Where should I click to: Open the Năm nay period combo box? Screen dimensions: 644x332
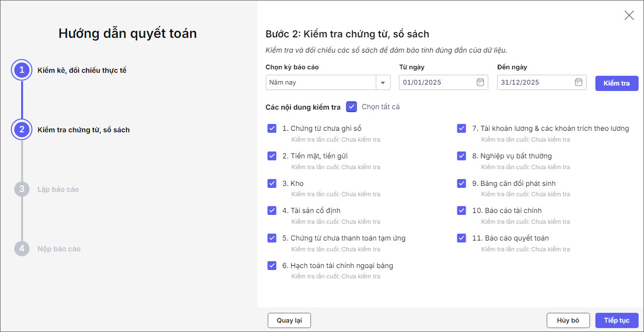pyautogui.click(x=321, y=83)
